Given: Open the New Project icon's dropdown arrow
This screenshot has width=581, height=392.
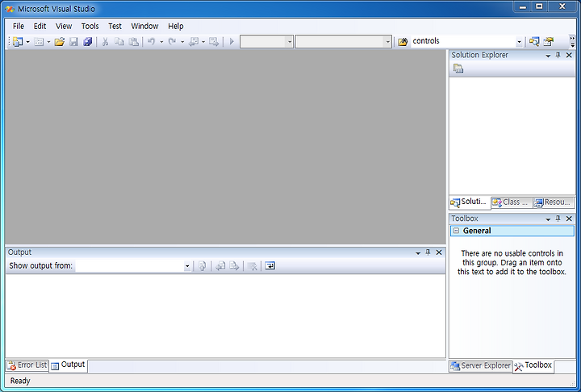Looking at the screenshot, I should pos(27,42).
